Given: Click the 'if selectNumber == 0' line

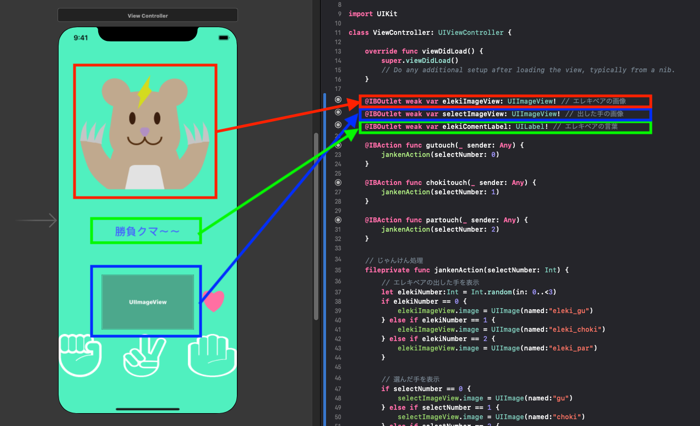Looking at the screenshot, I should pos(426,389).
